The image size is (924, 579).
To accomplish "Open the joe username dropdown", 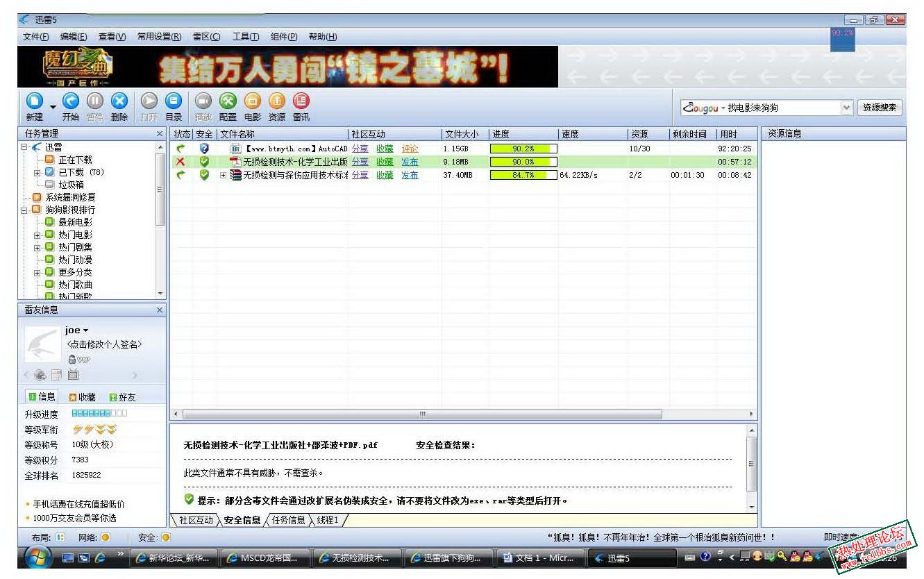I will (86, 331).
